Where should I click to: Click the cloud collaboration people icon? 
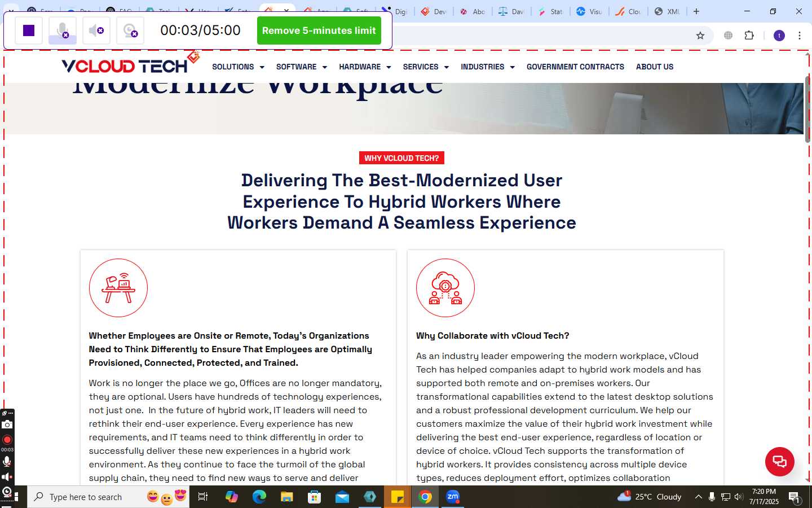(445, 288)
